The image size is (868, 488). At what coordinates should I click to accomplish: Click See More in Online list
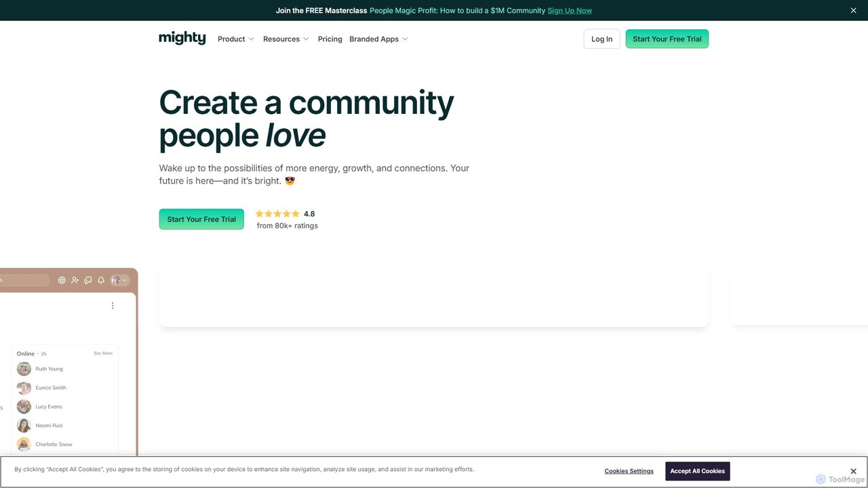click(x=103, y=353)
